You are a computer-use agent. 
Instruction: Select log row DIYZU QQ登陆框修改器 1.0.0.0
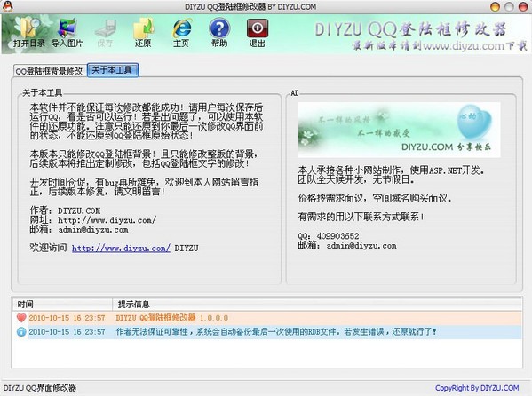(x=267, y=318)
